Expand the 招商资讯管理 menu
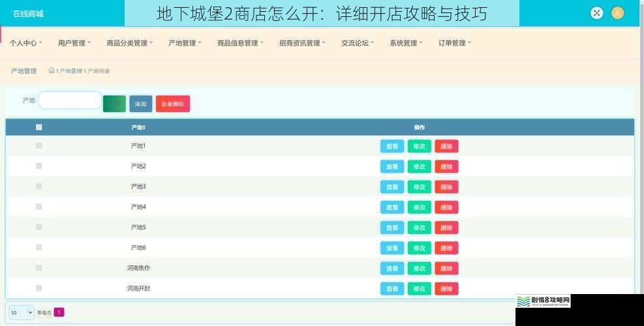 302,42
